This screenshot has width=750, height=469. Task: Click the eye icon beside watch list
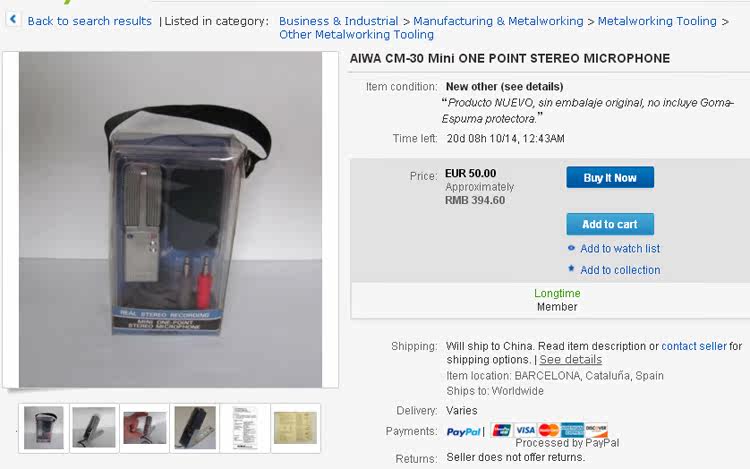[x=571, y=248]
